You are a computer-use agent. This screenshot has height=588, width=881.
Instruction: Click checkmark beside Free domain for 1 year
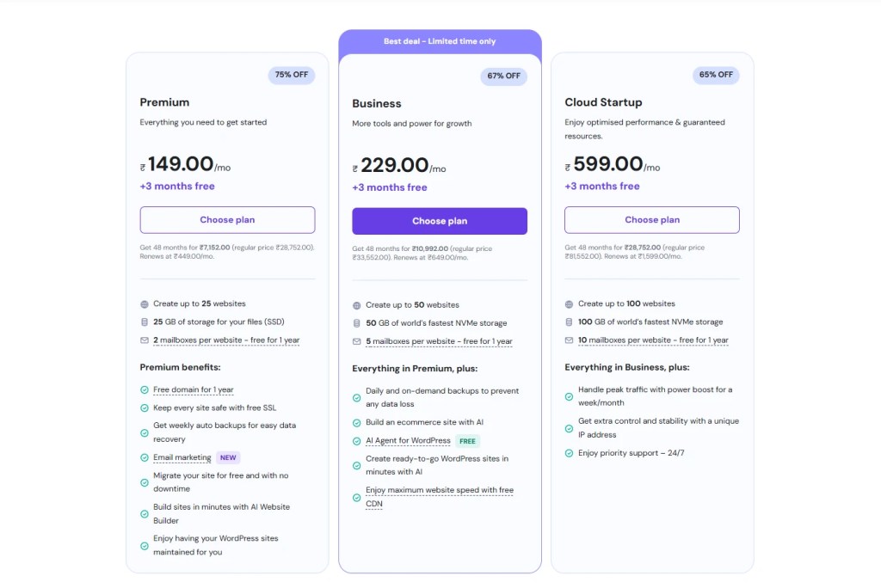coord(145,390)
